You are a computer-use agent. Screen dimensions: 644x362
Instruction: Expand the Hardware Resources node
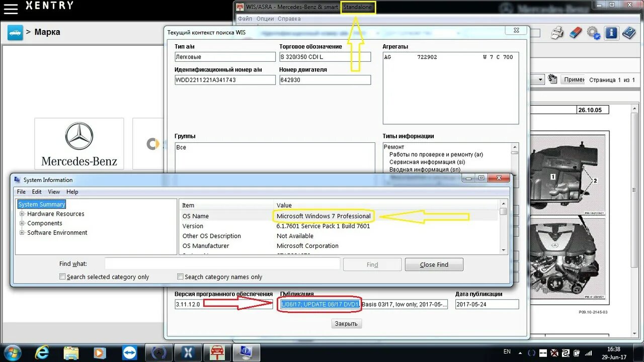tap(22, 214)
